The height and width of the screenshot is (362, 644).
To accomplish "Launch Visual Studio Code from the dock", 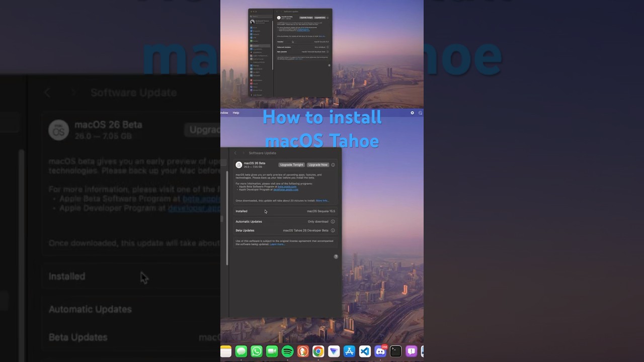I will click(x=365, y=351).
